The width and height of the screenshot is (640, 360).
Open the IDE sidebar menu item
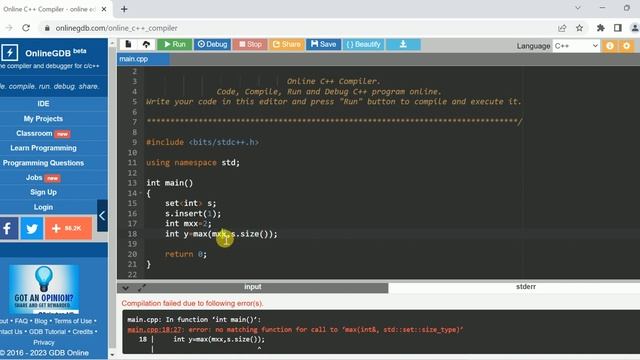click(43, 104)
